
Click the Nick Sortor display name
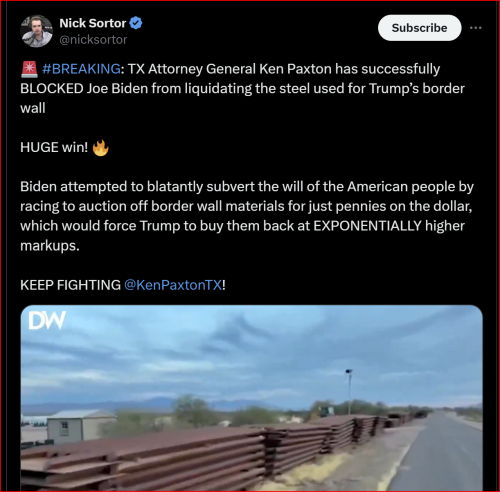pyautogui.click(x=93, y=23)
